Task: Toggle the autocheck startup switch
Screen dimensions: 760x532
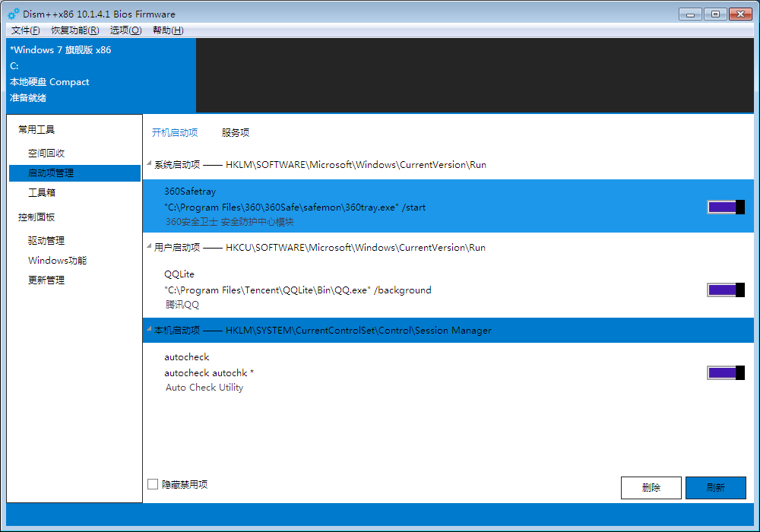Action: point(726,373)
